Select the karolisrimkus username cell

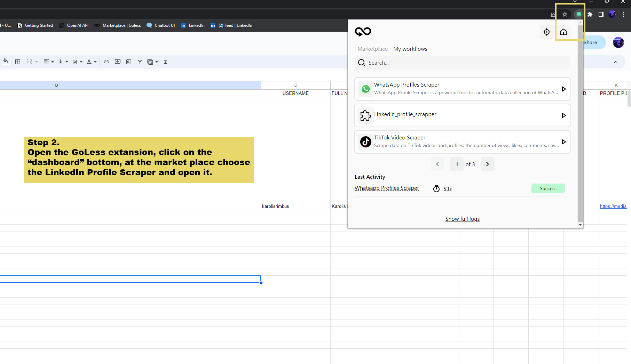coord(295,153)
